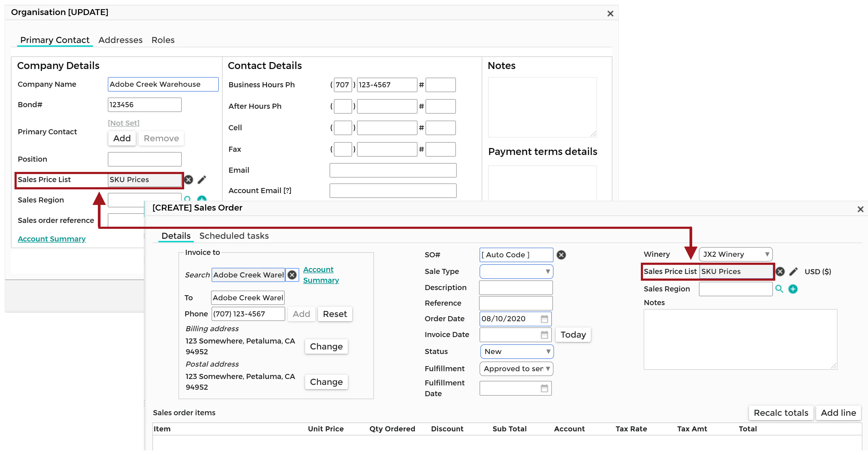
Task: Open Invoice Date calendar picker
Action: pyautogui.click(x=544, y=335)
